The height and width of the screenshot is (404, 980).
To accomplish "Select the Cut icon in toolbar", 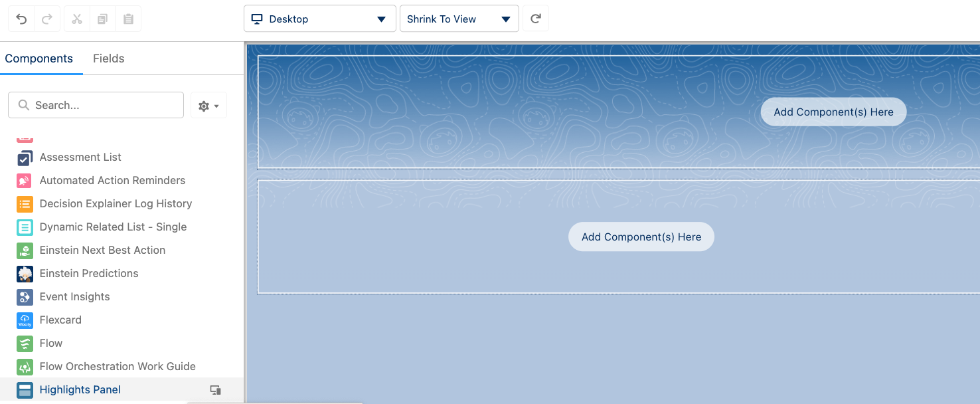I will click(76, 18).
